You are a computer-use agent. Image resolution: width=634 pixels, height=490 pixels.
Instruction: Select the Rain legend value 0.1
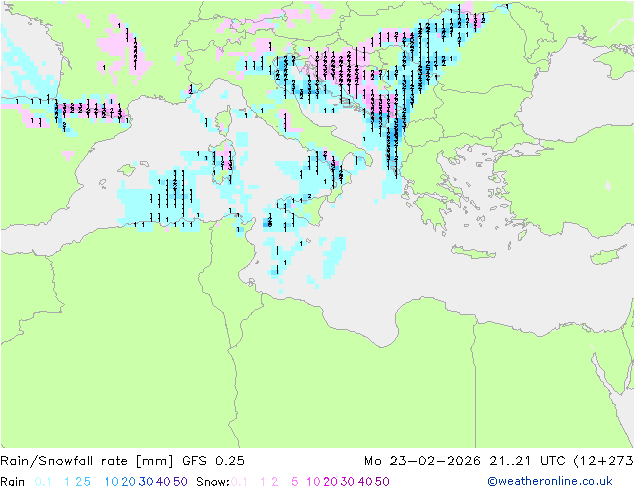[43, 482]
